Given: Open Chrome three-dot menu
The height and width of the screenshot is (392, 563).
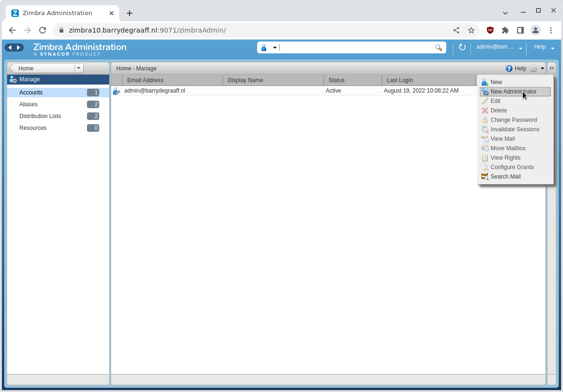Looking at the screenshot, I should click(x=551, y=31).
